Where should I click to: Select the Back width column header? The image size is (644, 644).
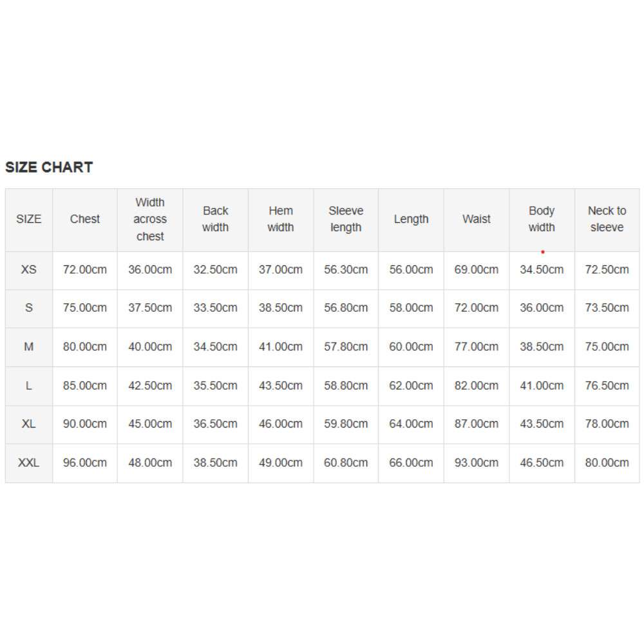tap(215, 219)
